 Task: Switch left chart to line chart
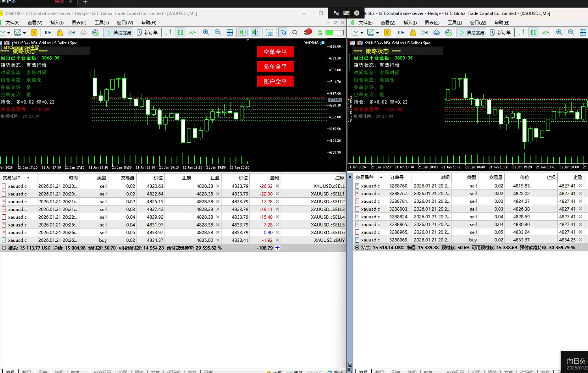[192, 33]
